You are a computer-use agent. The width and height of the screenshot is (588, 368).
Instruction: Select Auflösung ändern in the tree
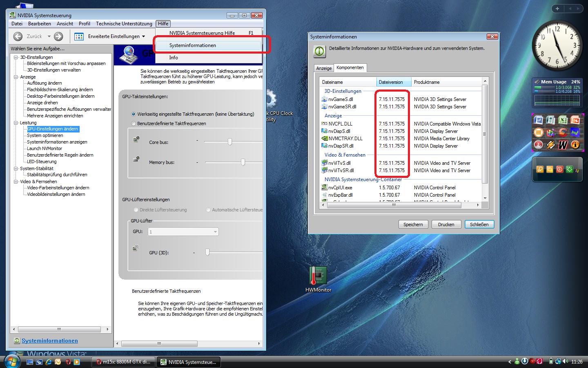tap(45, 83)
